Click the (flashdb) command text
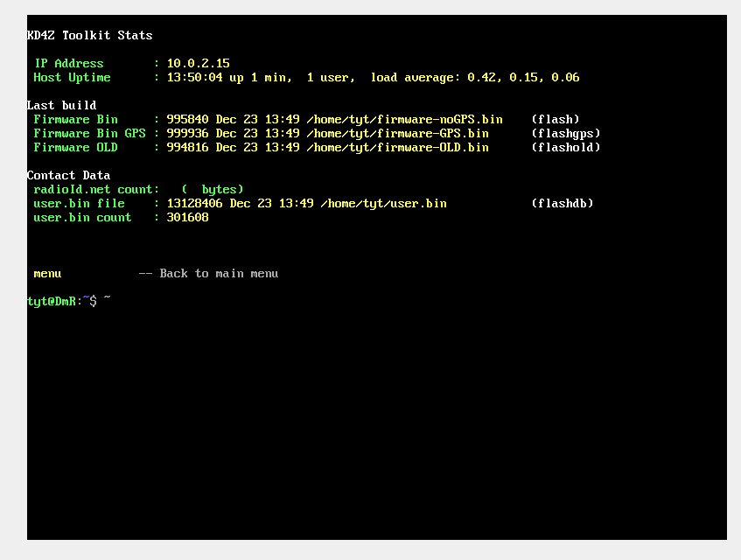 [x=562, y=204]
